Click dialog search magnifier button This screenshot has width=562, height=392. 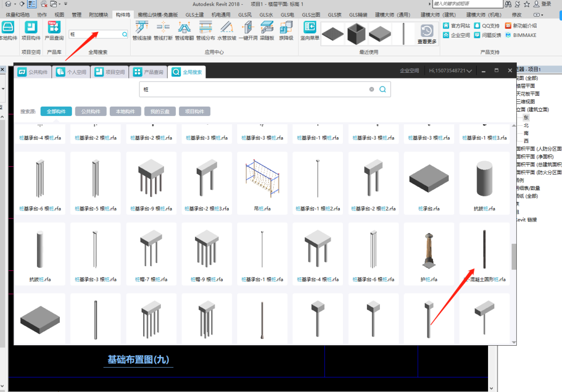pyautogui.click(x=383, y=89)
